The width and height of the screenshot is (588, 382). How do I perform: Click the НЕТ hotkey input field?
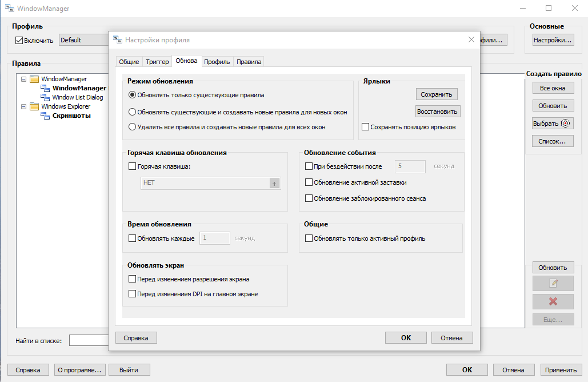coord(211,184)
